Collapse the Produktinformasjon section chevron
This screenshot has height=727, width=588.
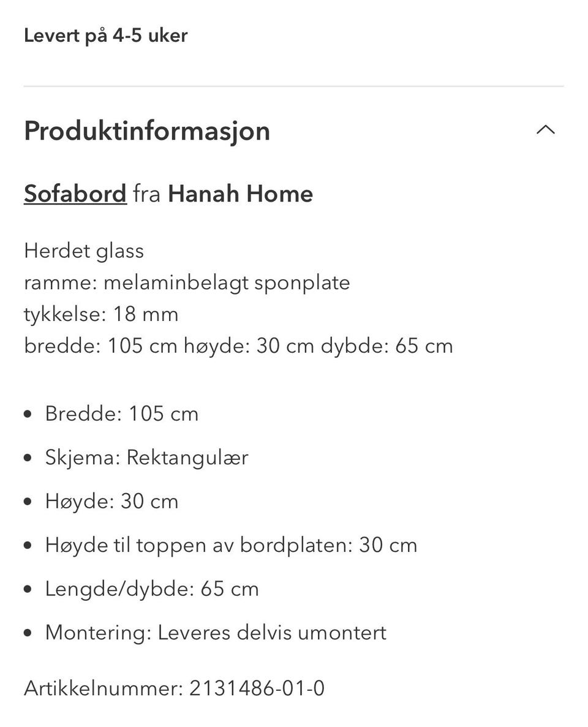pos(545,130)
